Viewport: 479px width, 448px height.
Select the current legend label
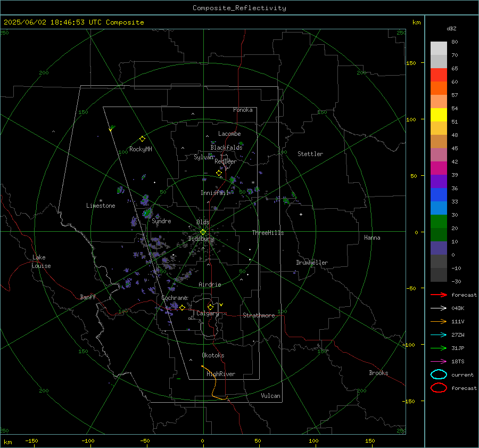point(463,374)
